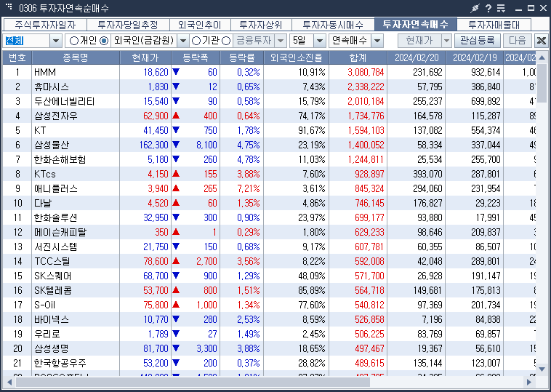Click the 2024/02/19 column header
This screenshot has height=392, width=551.
[475, 57]
